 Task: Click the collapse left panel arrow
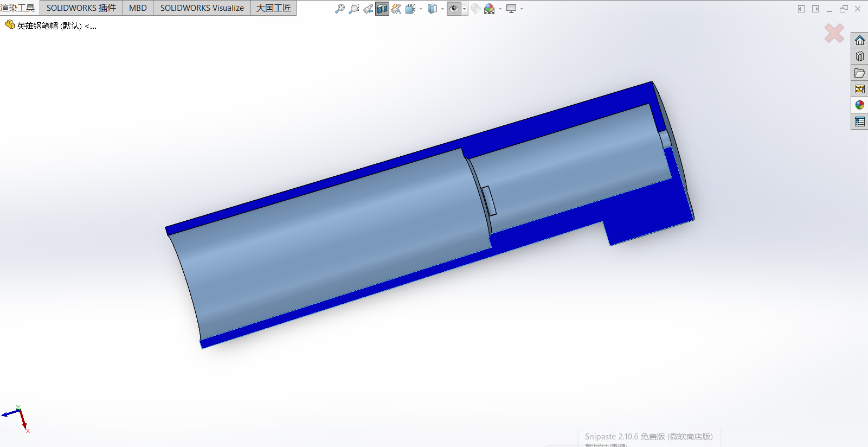click(801, 9)
